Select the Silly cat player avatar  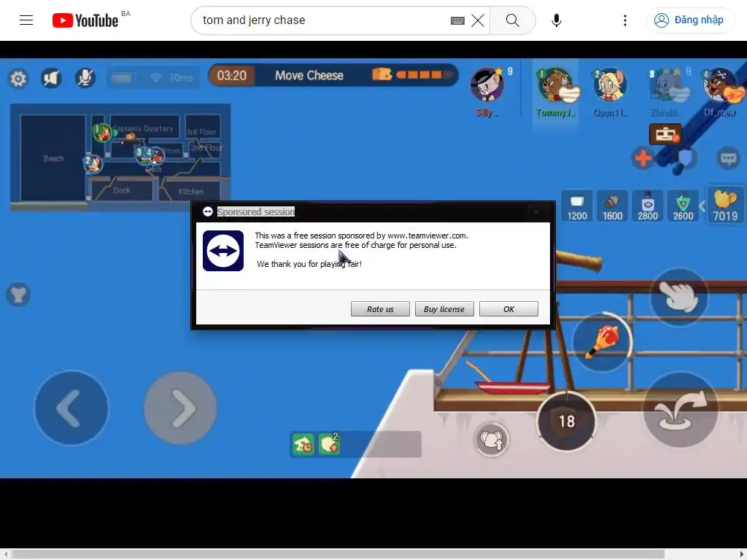[487, 85]
